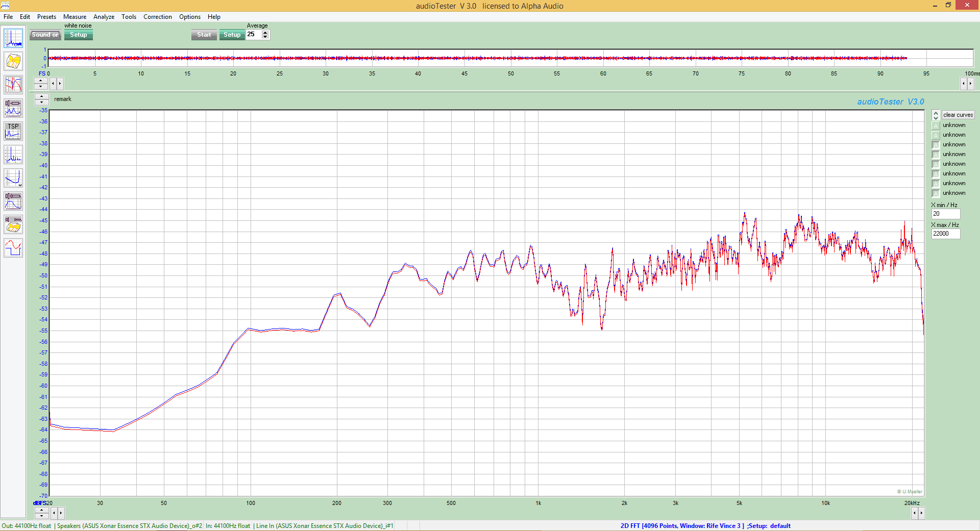Click the audioTester application icon in title bar
The image size is (980, 531).
pyautogui.click(x=5, y=6)
